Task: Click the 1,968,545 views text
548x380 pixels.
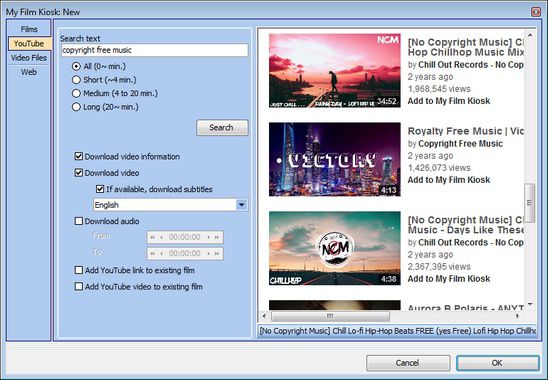Action: pos(439,89)
